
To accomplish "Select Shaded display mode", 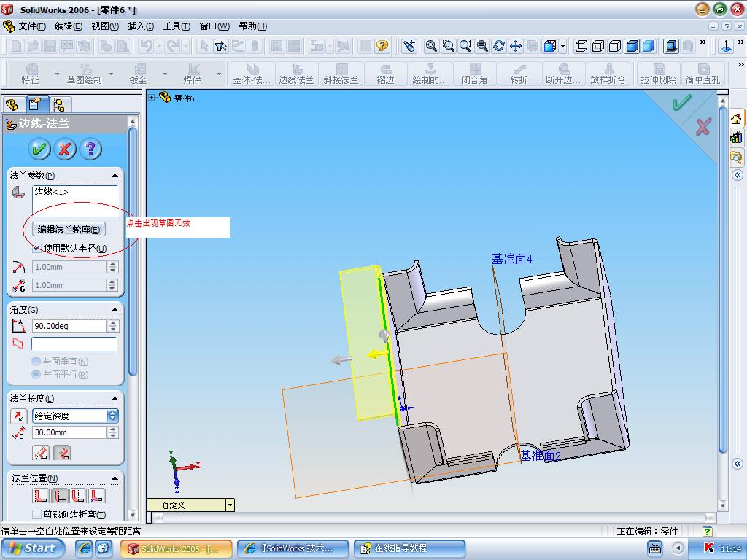I will click(649, 46).
